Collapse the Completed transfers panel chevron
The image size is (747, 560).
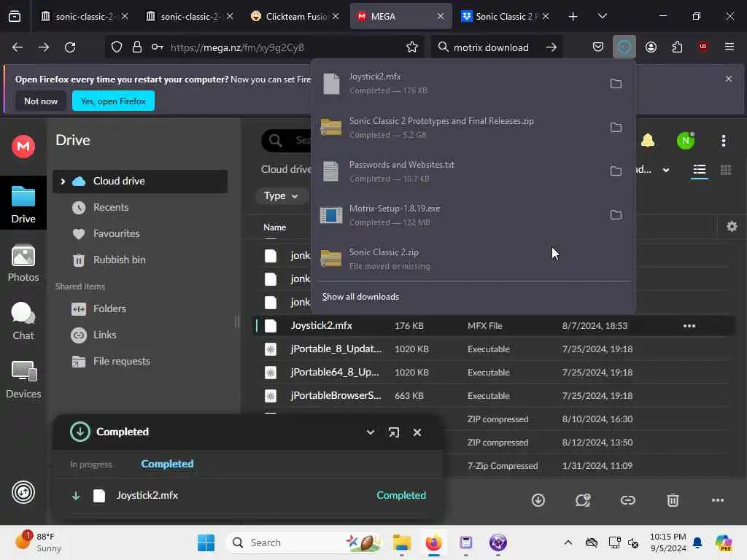click(x=370, y=432)
